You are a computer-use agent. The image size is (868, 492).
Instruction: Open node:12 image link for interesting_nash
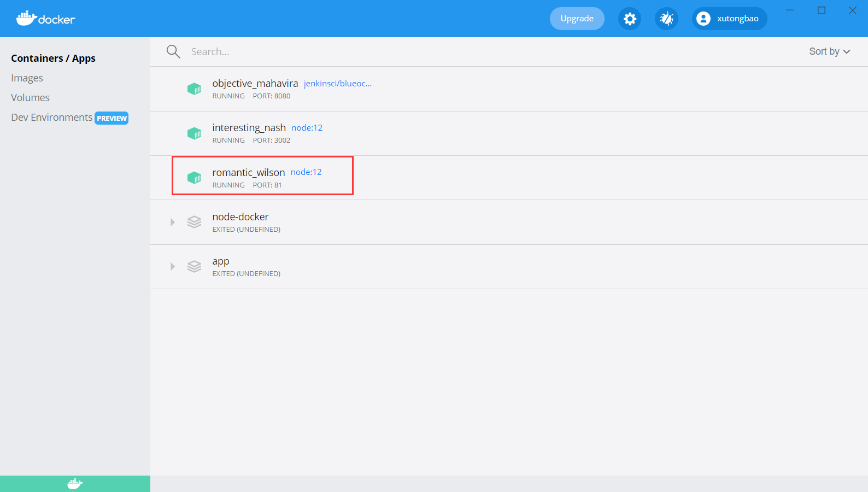coord(307,128)
